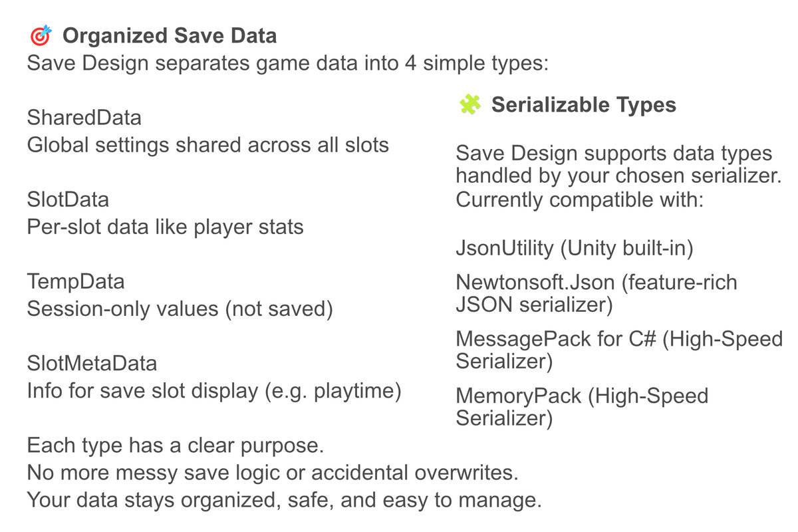Click 'No more messy save logic' sentence
The width and height of the screenshot is (798, 532).
click(x=272, y=473)
